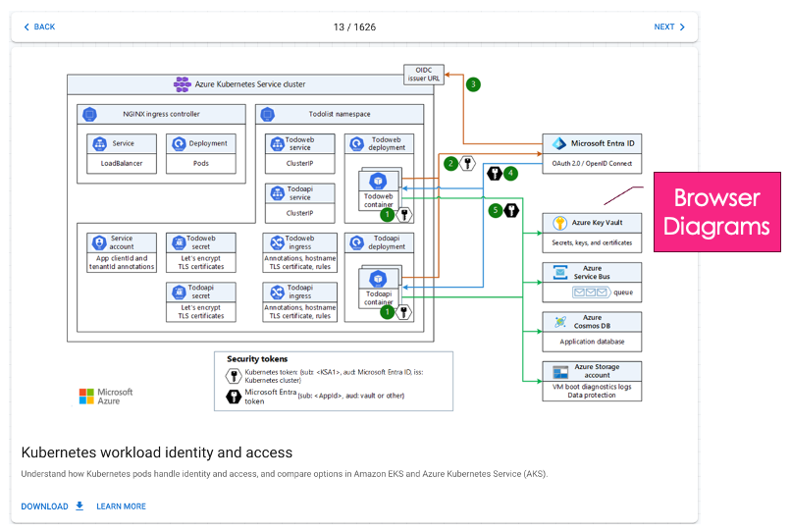The image size is (791, 532).
Task: Go back to the previous diagram
Action: coord(39,27)
